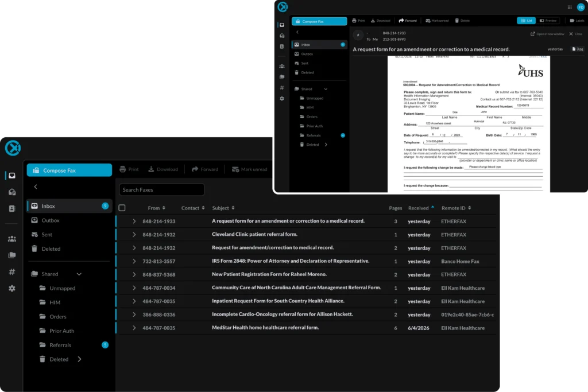
Task: Click Forward in the fax list window toolbar
Action: click(205, 169)
